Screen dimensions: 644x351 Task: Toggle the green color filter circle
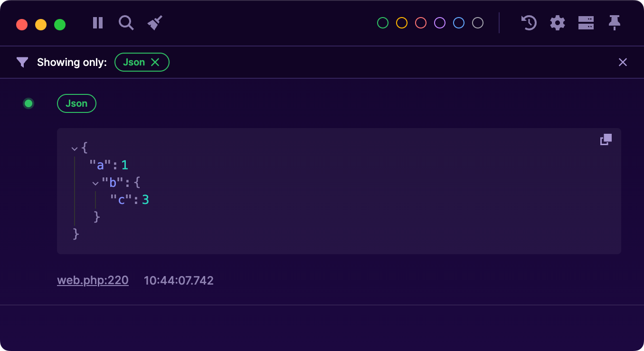(382, 22)
